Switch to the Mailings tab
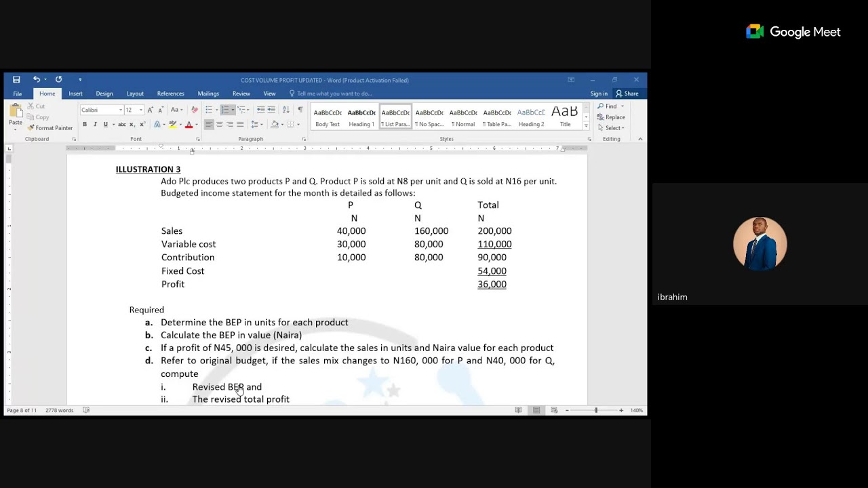Screen dimensions: 868x488 [x=208, y=94]
